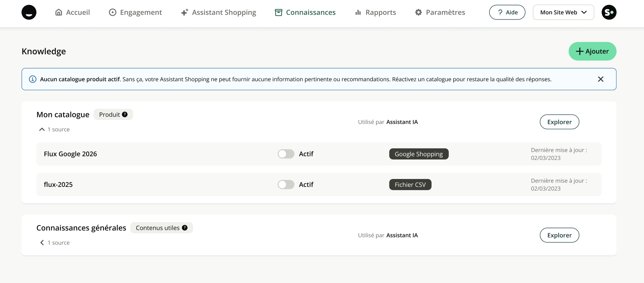Click the Contenus utiles help icon
The width and height of the screenshot is (644, 283).
(x=185, y=228)
